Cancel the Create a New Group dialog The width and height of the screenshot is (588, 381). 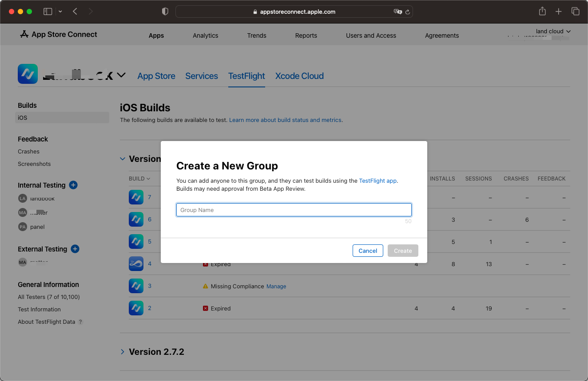[368, 251]
